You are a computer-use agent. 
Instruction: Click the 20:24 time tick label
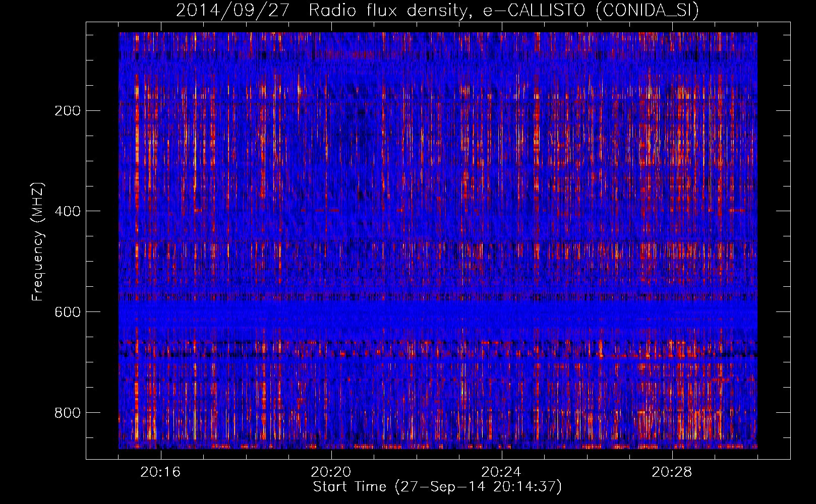[x=501, y=472]
